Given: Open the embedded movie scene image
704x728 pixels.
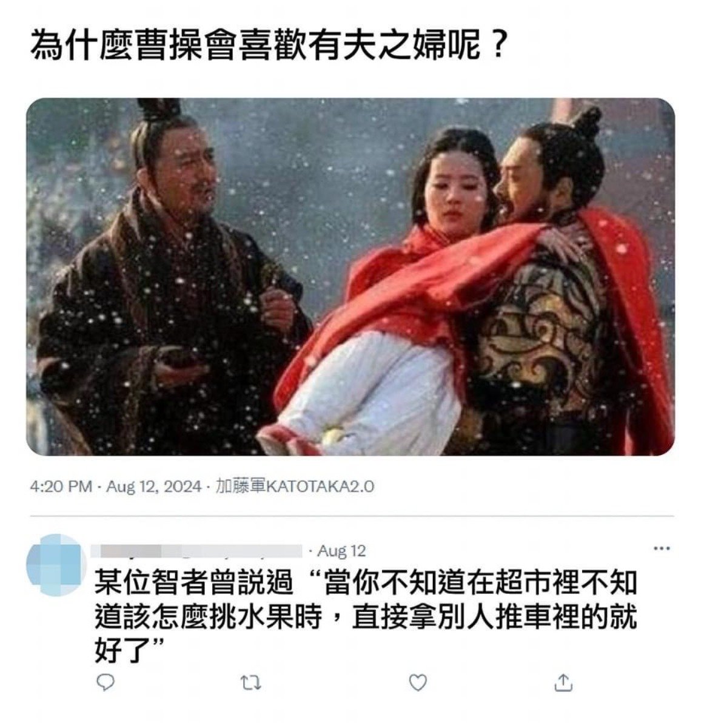Looking at the screenshot, I should 350,277.
